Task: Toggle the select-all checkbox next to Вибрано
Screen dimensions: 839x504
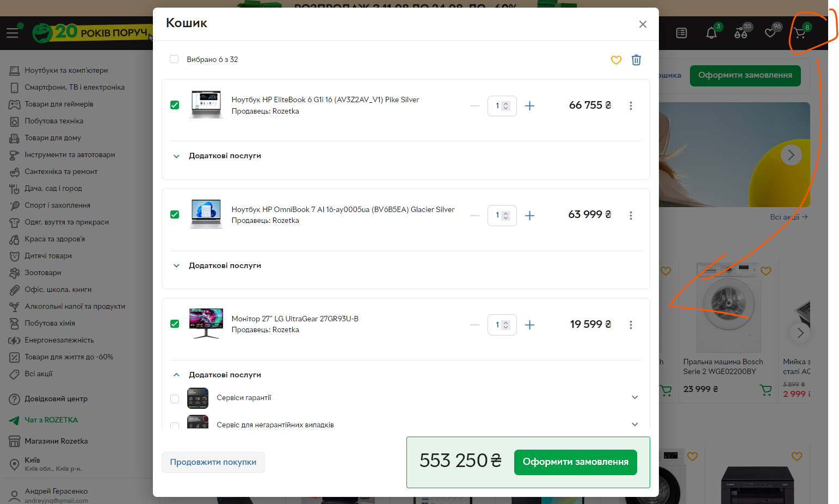Action: pyautogui.click(x=174, y=59)
